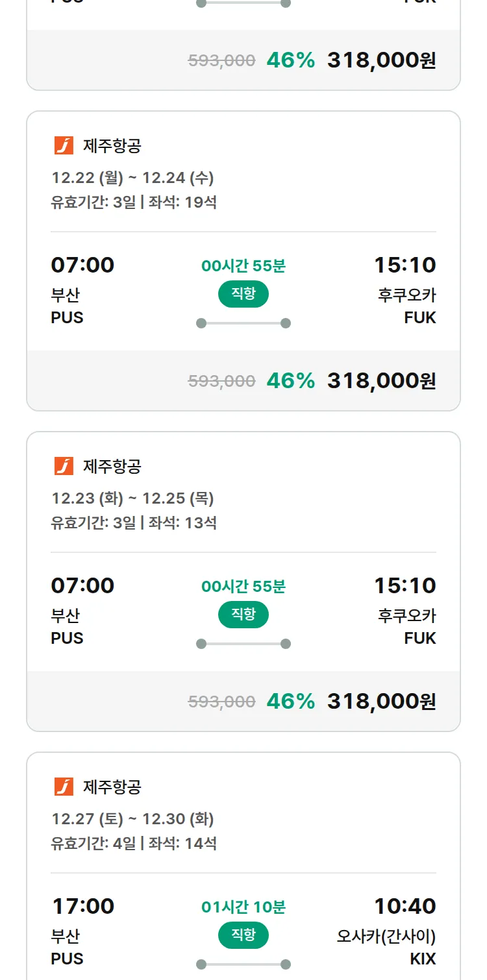
Task: Click the route line on the 12.22 flight
Action: pyautogui.click(x=243, y=323)
